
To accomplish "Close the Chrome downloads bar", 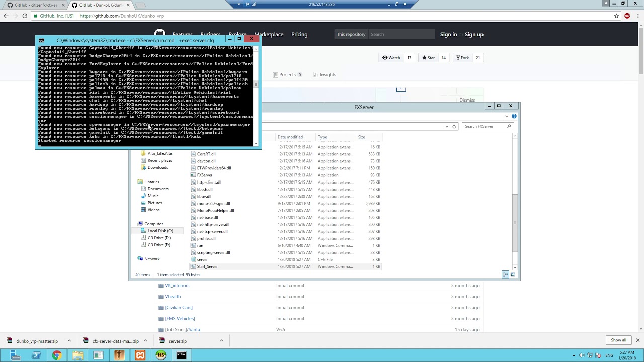I will pos(637,340).
